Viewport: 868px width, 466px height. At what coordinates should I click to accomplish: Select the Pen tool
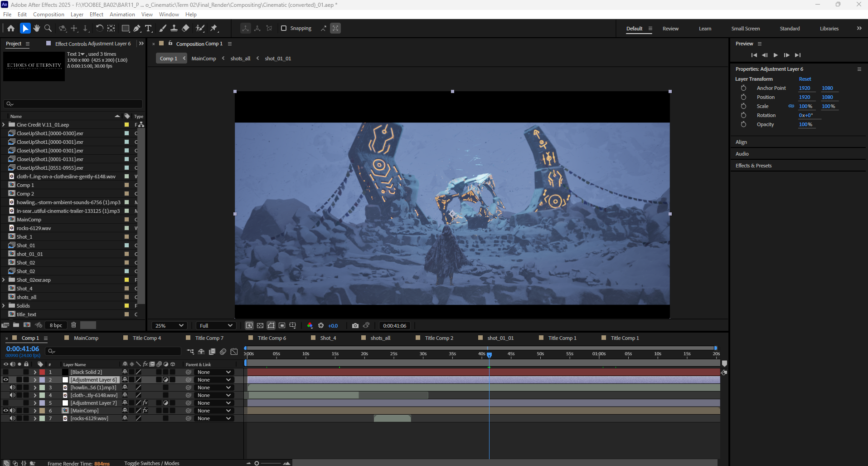pyautogui.click(x=137, y=28)
